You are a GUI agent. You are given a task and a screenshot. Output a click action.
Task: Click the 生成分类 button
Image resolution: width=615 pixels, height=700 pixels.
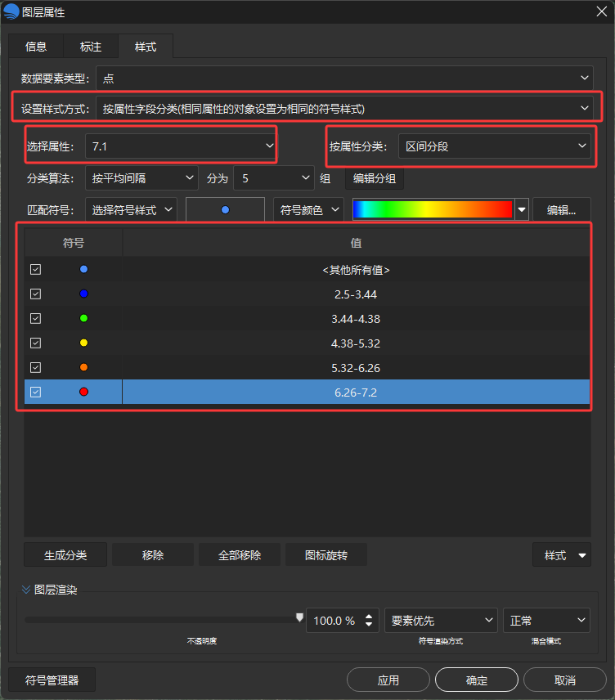coord(65,555)
